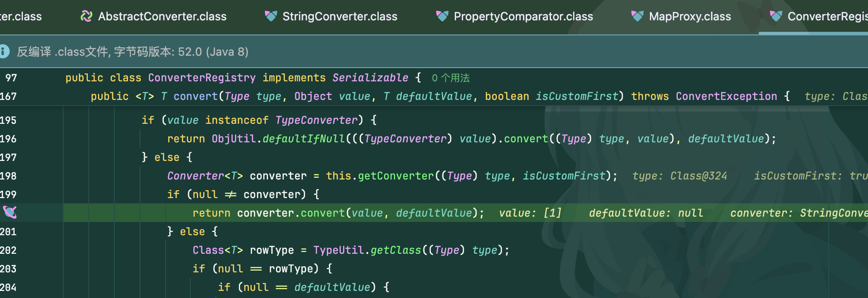Screen dimensions: 868x298
Task: Click the 'value: [1]' inline debug hint
Action: (530, 213)
